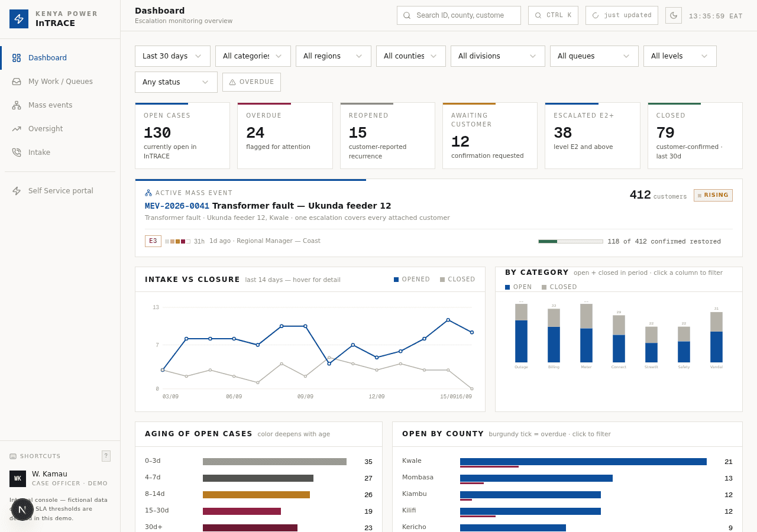Image resolution: width=757 pixels, height=532 pixels.
Task: Open My Work / Queues page
Action: [x=60, y=82]
